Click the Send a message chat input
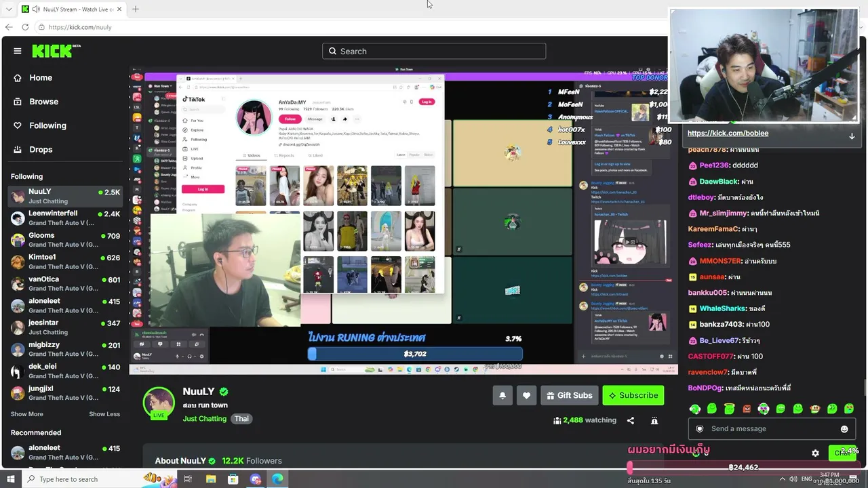The height and width of the screenshot is (488, 868). [x=772, y=428]
